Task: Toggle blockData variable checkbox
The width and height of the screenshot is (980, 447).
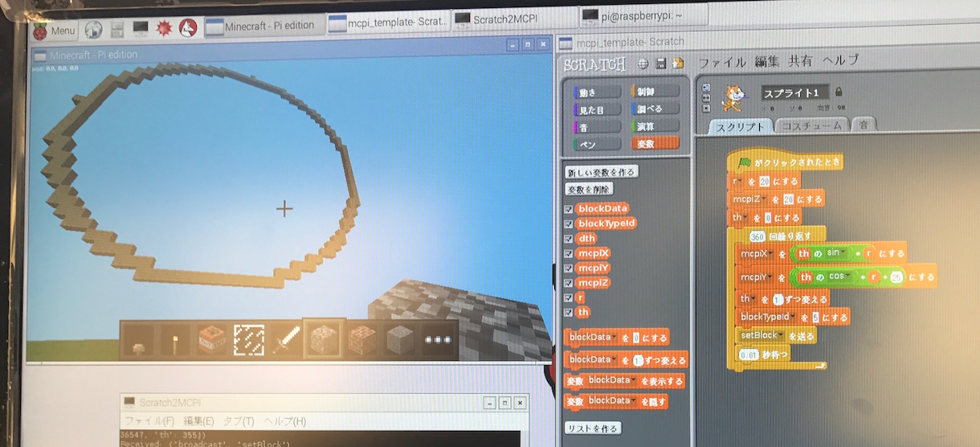Action: pos(569,209)
